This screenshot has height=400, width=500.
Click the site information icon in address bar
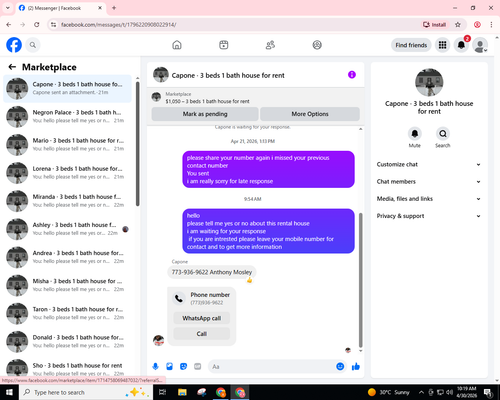[53, 24]
